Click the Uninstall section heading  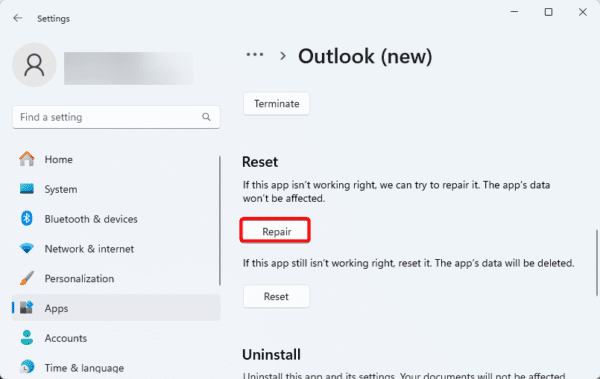(271, 354)
